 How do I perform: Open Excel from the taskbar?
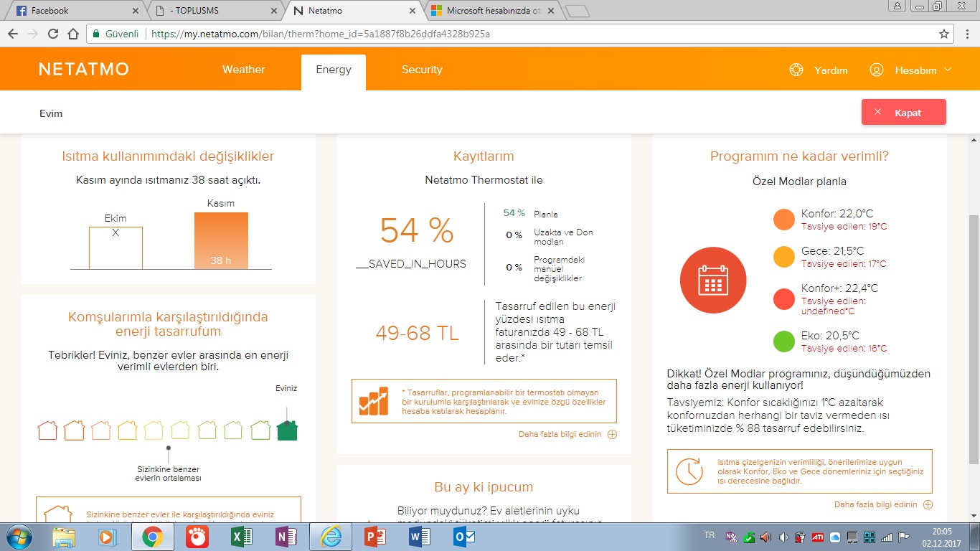tap(241, 537)
